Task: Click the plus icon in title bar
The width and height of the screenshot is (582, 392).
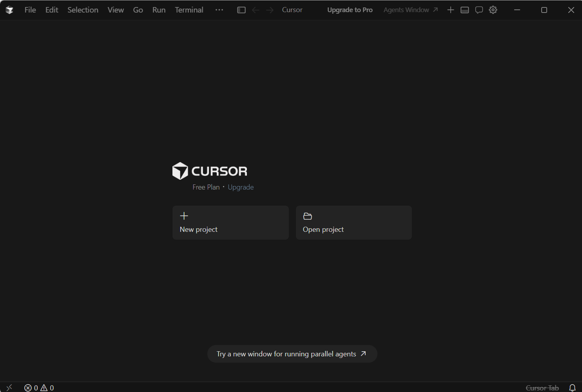Action: pos(451,10)
